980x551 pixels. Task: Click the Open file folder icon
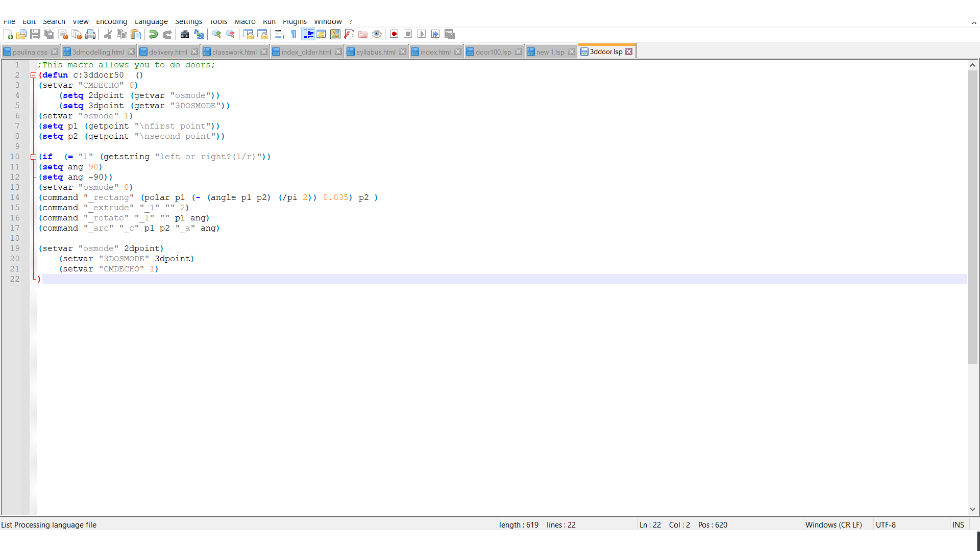[21, 34]
